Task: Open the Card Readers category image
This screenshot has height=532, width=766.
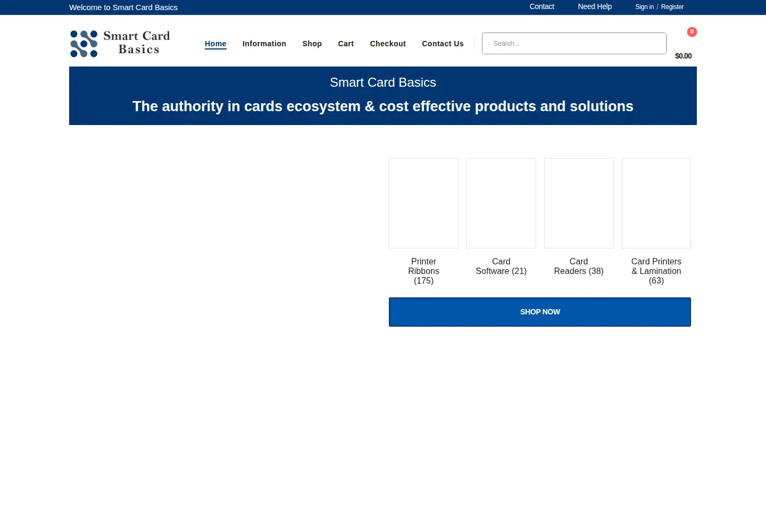Action: [x=579, y=203]
